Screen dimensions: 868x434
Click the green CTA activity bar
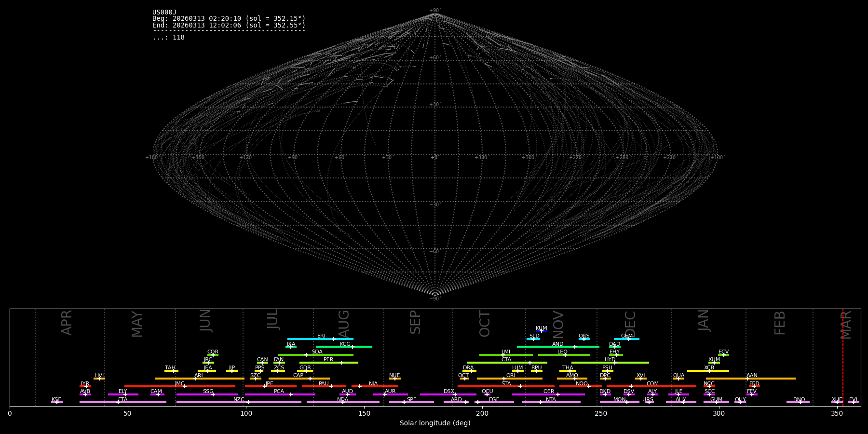point(507,363)
